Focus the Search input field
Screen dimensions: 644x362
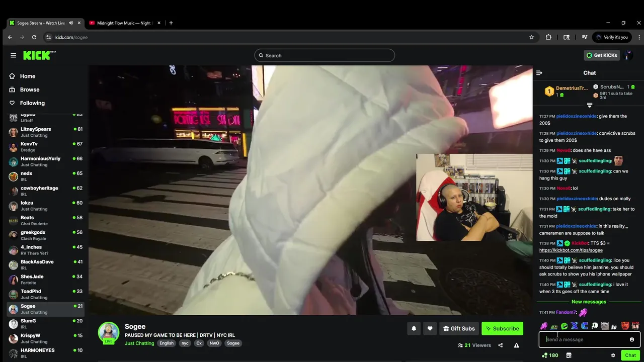(x=325, y=55)
